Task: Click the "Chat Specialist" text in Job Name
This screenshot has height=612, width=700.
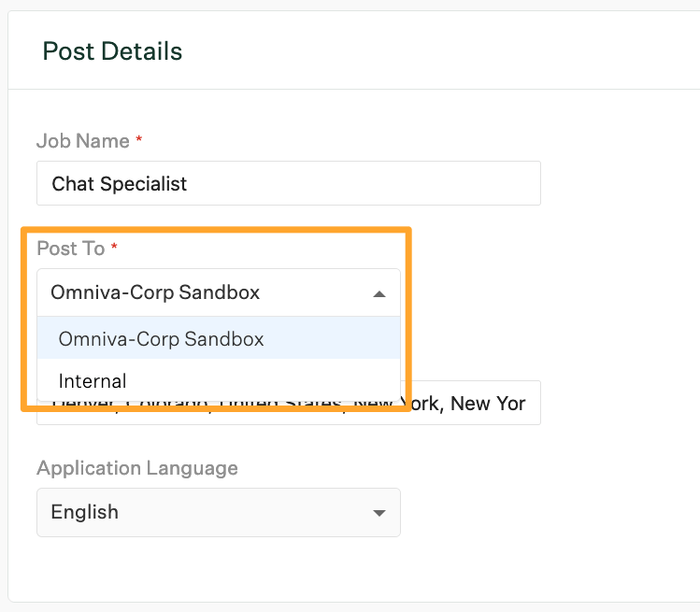Action: pos(120,184)
